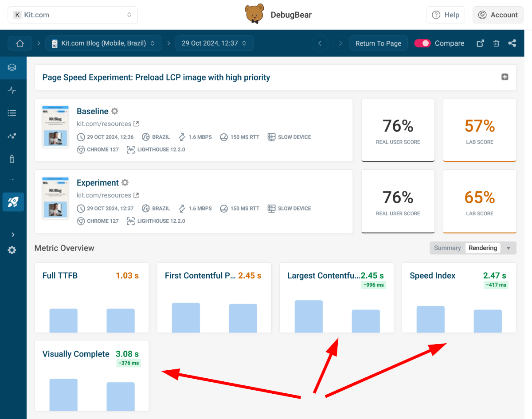Open the metric view options arrow

click(x=509, y=248)
